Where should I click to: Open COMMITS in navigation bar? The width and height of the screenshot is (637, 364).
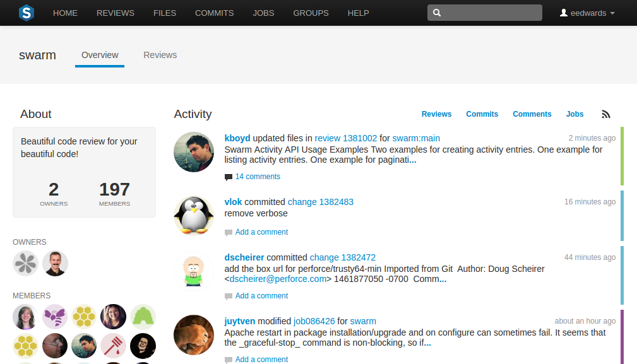tap(215, 13)
